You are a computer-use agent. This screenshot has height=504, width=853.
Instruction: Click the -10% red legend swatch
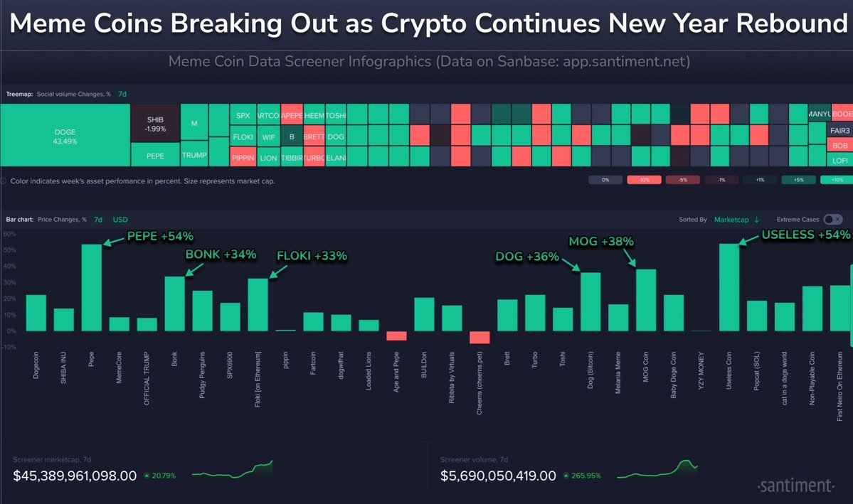tap(645, 180)
